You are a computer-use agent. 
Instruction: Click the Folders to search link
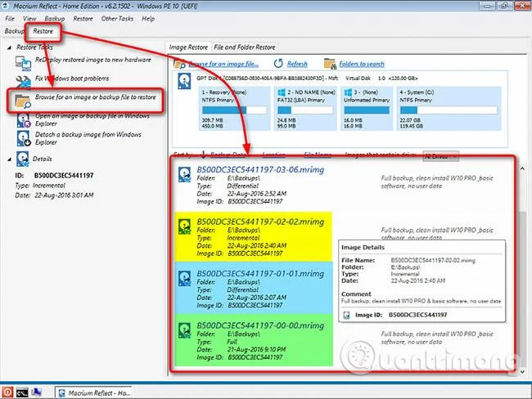[362, 64]
